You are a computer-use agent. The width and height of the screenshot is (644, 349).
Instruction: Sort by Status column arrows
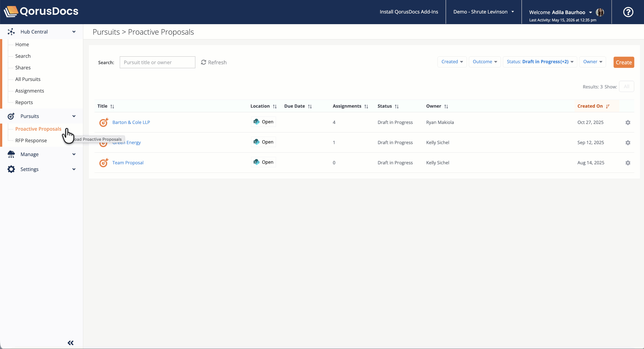397,107
